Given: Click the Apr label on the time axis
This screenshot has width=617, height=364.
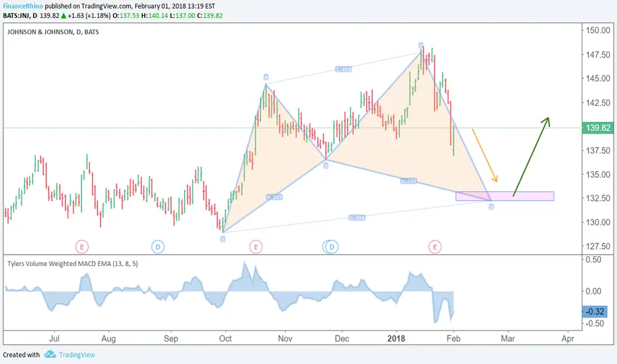Looking at the screenshot, I should [x=568, y=338].
